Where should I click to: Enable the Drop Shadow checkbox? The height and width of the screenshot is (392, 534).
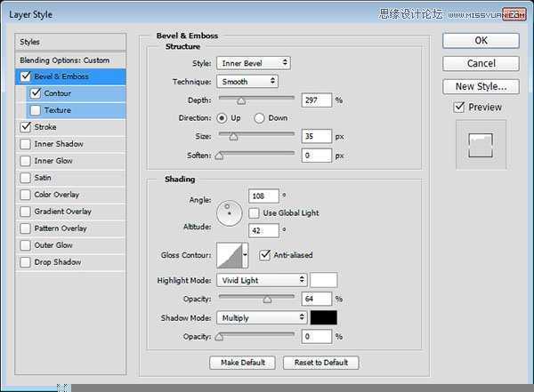[x=26, y=262]
